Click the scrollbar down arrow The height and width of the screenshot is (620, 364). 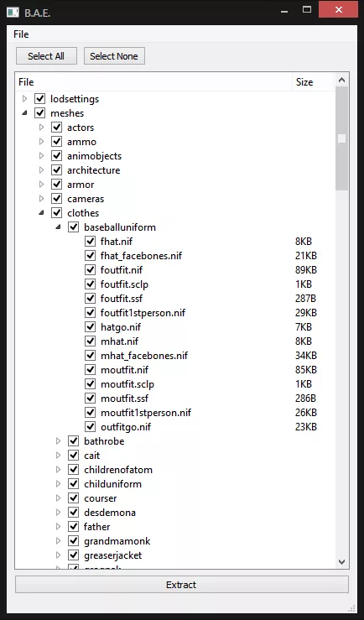(342, 561)
